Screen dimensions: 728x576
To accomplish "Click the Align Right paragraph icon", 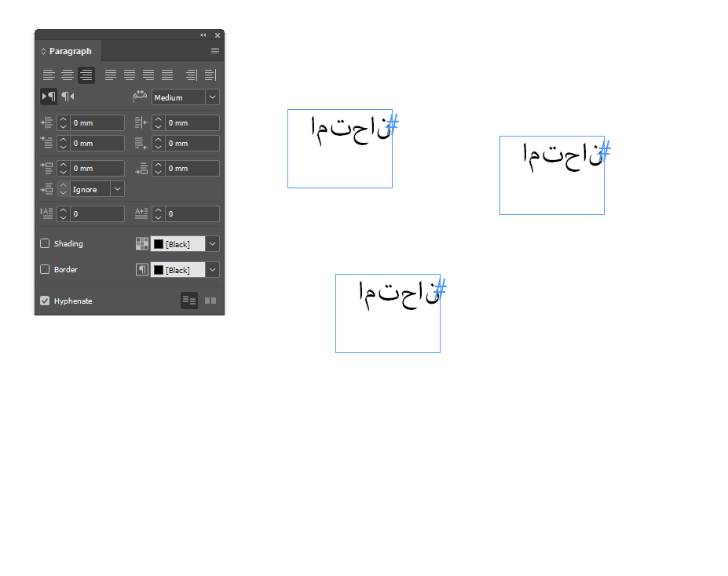I will 86,75.
